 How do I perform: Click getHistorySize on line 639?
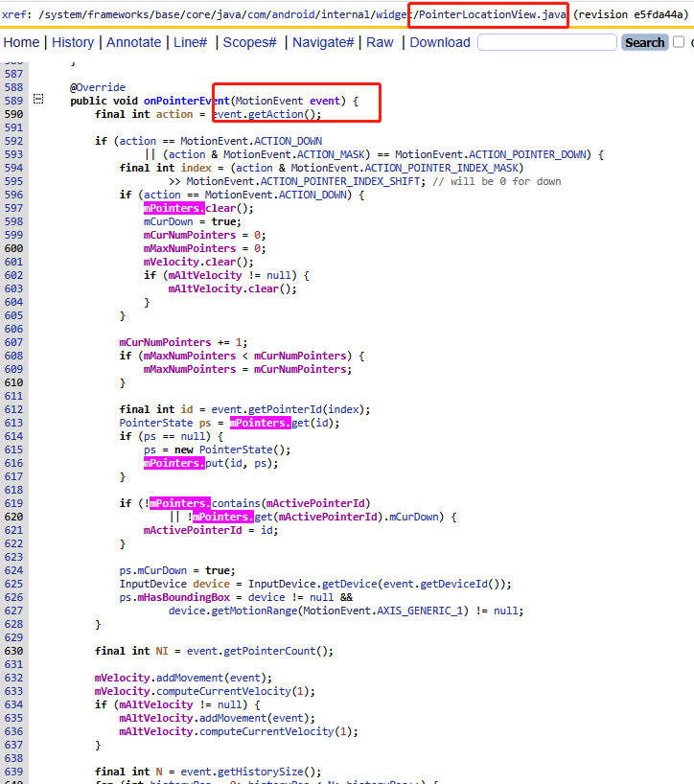pyautogui.click(x=260, y=772)
